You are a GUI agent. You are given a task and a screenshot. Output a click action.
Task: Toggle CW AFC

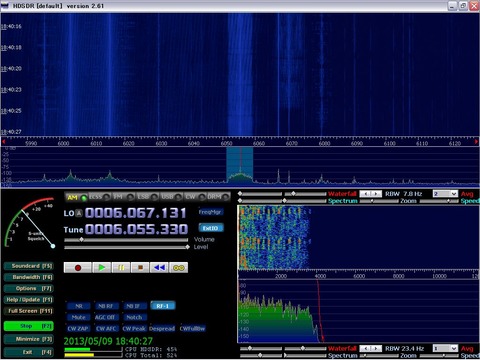pyautogui.click(x=106, y=329)
